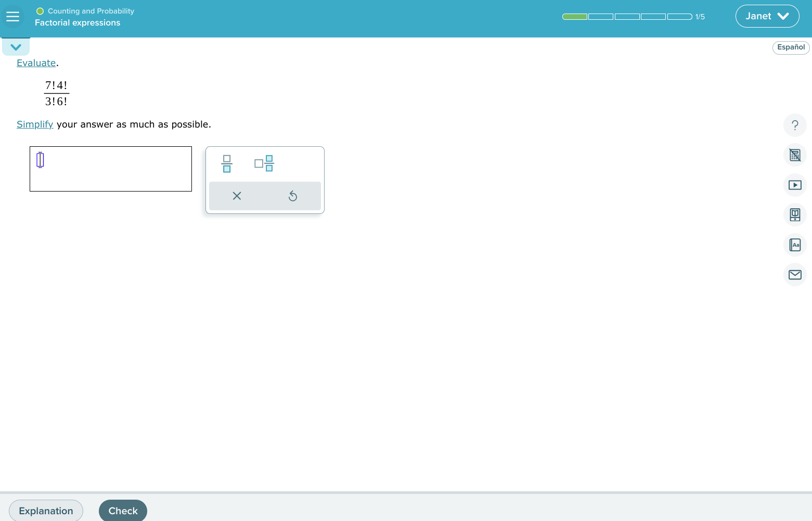Open the Evaluate definition link
The height and width of the screenshot is (521, 812).
36,62
